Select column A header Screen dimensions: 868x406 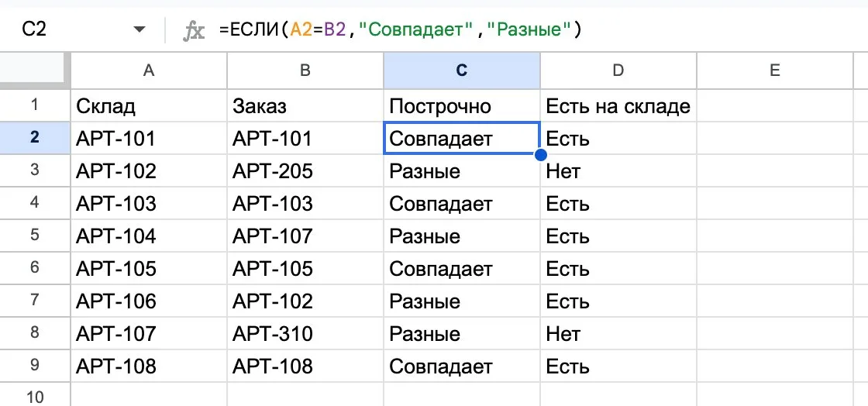click(x=149, y=71)
